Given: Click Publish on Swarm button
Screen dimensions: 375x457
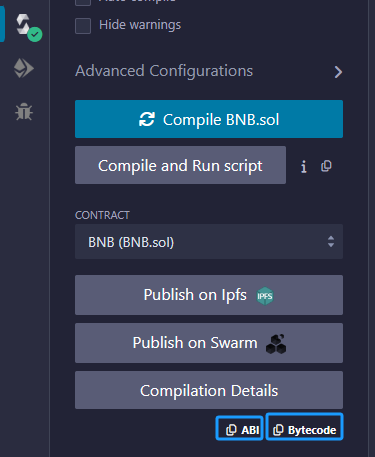Looking at the screenshot, I should 209,343.
